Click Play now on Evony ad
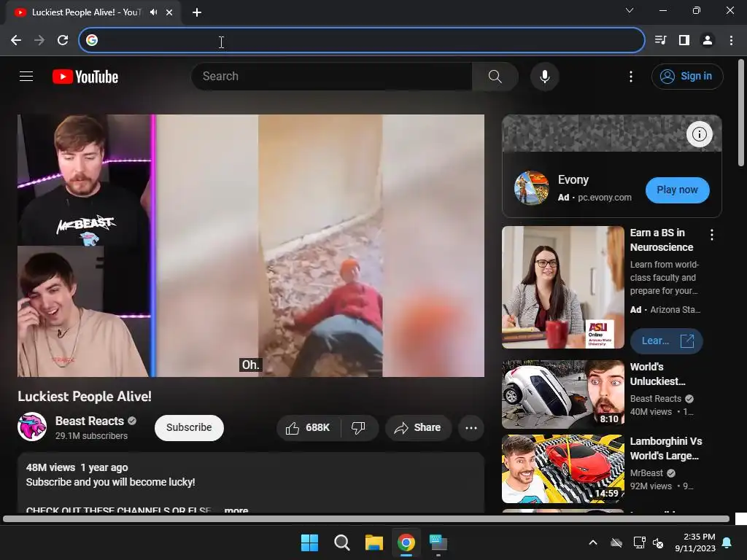Screen dimensions: 747x560 pos(677,190)
